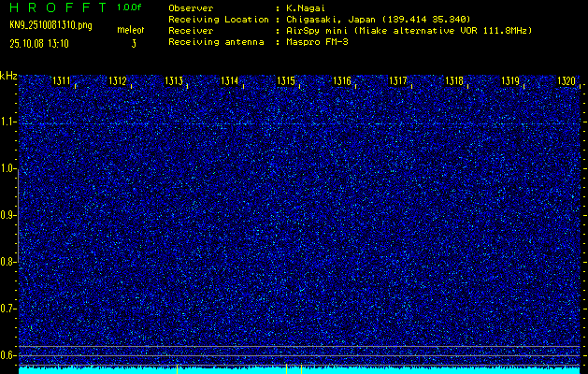Screen dimensions: 588x374
Task: Click the 1313 time marker
Action: point(174,81)
